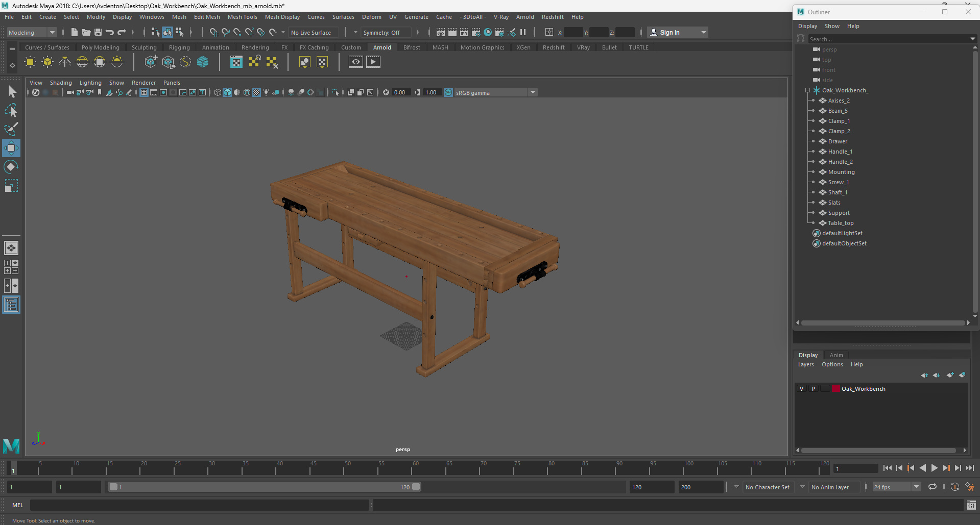
Task: Open the Arnold menu in menu bar
Action: pyautogui.click(x=525, y=17)
